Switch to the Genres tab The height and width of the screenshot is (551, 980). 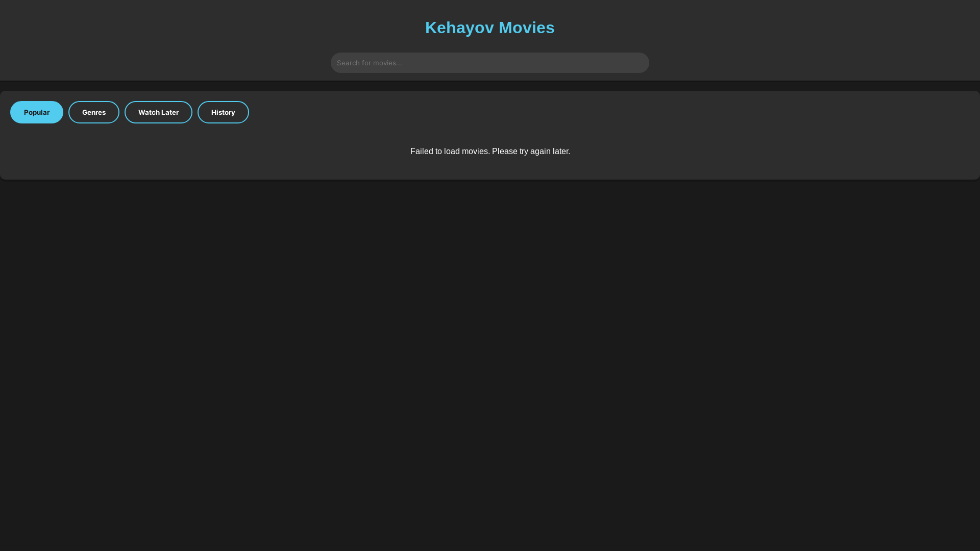[x=94, y=112]
